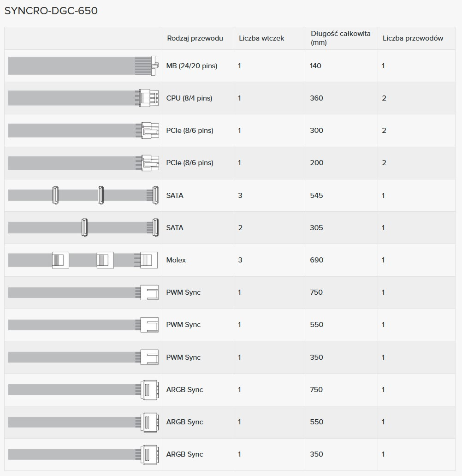Viewport: 462px width, 476px height.
Task: Click the SYNCRO-DGC-650 heading
Action: [51, 11]
